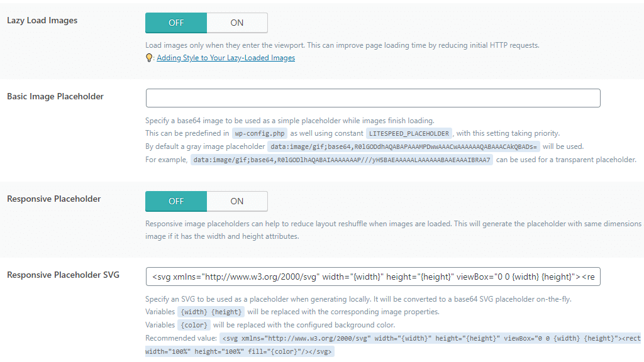Click the {color} variable snippet
Image resolution: width=644 pixels, height=362 pixels.
[x=194, y=325]
